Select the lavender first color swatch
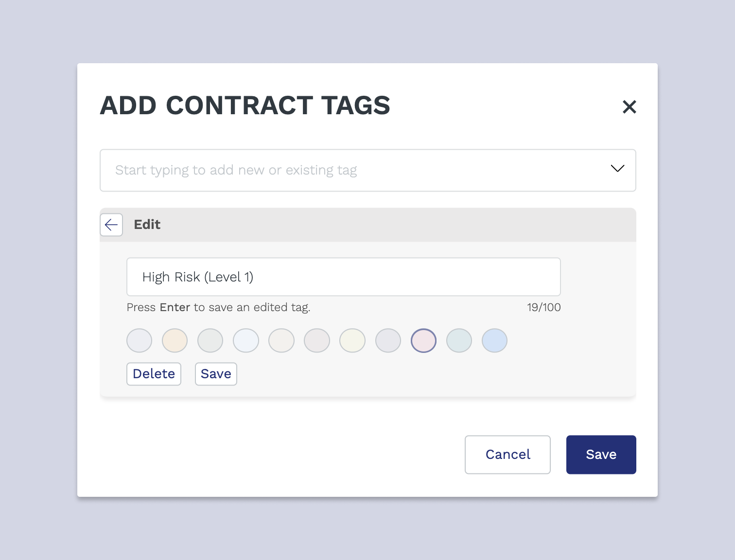Viewport: 735px width, 560px height. pos(139,340)
